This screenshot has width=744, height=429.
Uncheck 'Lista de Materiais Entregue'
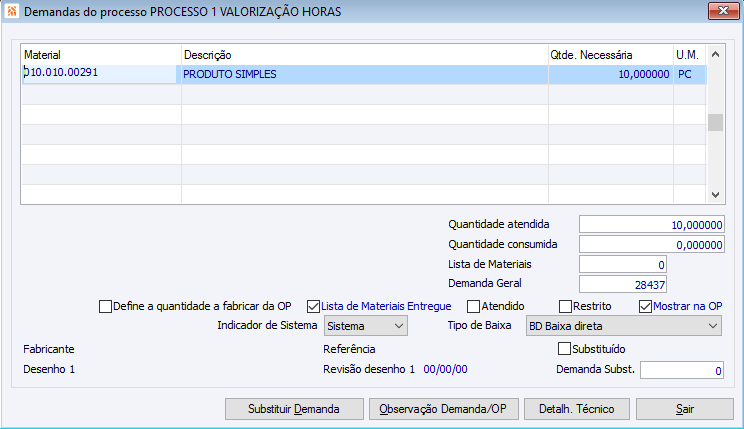313,307
